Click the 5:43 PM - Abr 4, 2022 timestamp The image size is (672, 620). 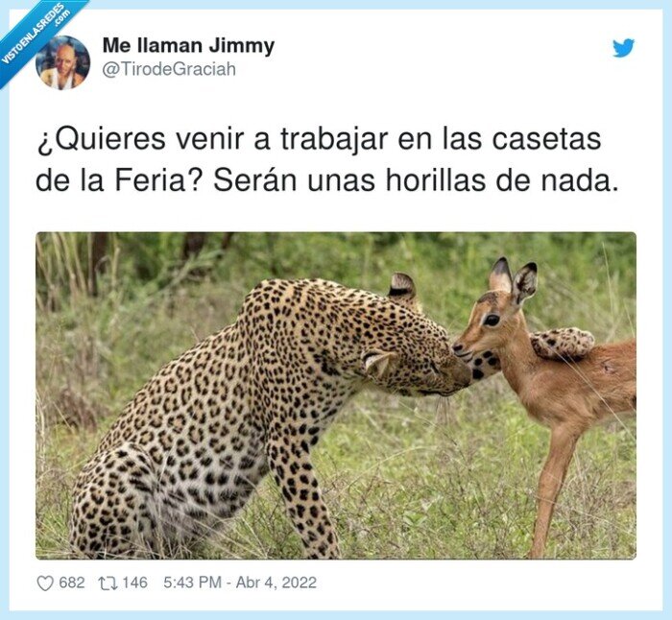(240, 583)
